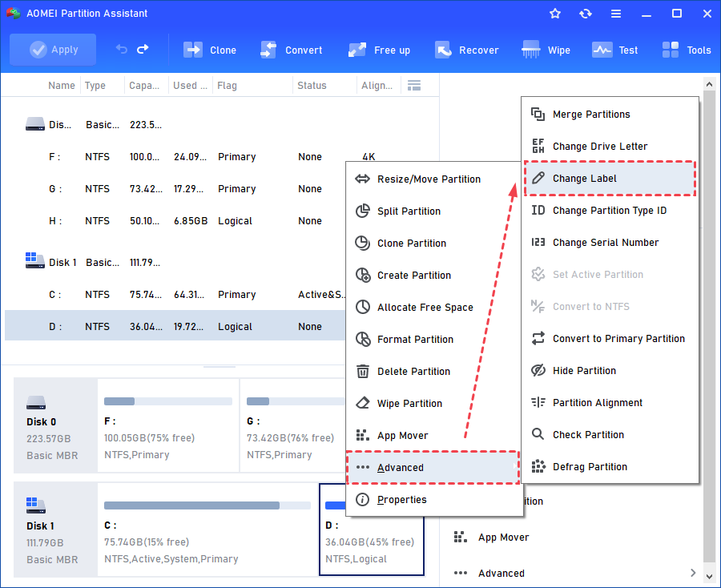Choose Change Label in submenu
This screenshot has height=588, width=721.
tap(610, 179)
